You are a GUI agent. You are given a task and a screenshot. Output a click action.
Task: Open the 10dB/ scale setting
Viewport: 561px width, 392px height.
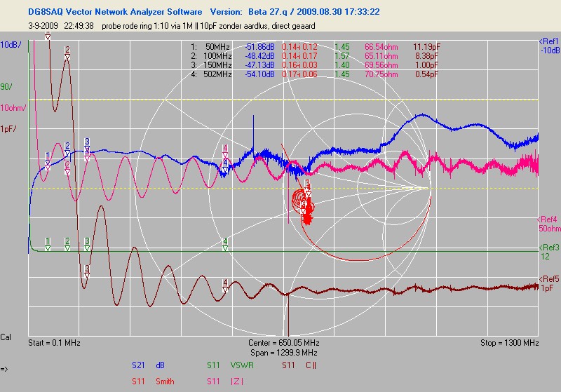point(10,44)
